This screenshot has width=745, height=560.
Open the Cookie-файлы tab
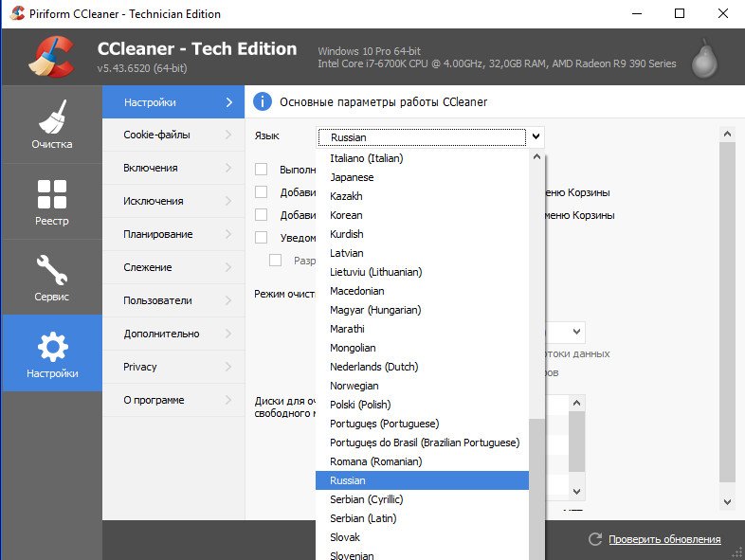tap(173, 135)
